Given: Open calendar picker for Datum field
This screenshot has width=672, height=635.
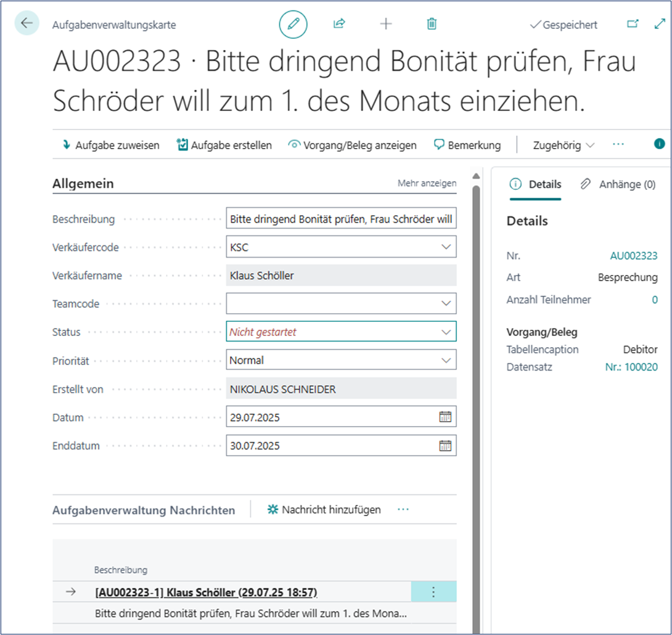Looking at the screenshot, I should [445, 417].
